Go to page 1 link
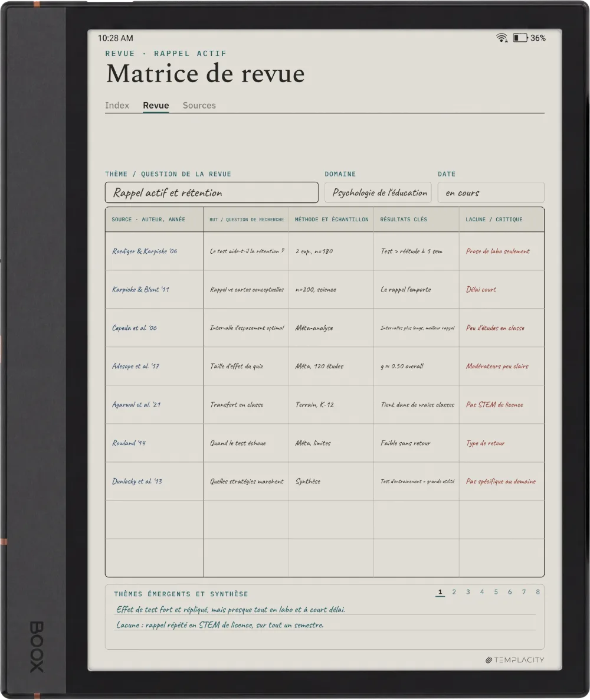 tap(440, 592)
